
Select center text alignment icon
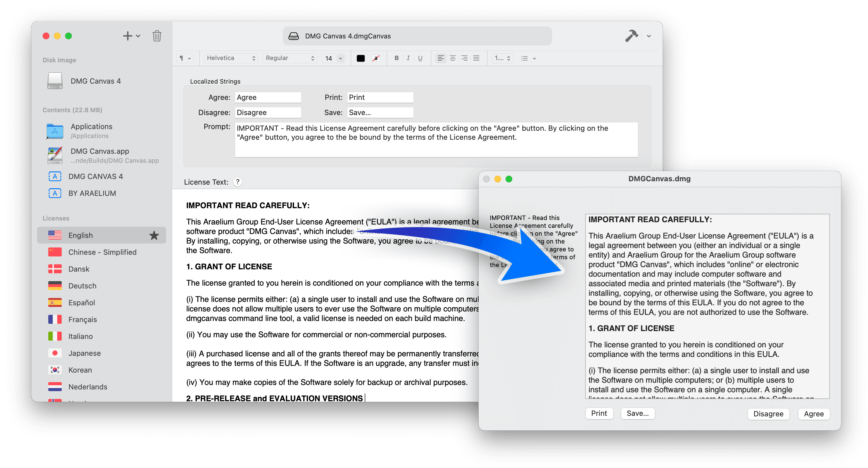[453, 58]
